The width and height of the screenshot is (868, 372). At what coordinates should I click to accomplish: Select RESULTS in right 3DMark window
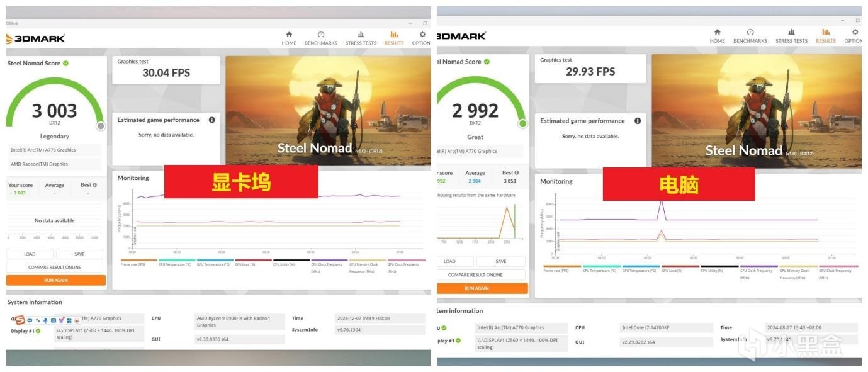pyautogui.click(x=825, y=36)
